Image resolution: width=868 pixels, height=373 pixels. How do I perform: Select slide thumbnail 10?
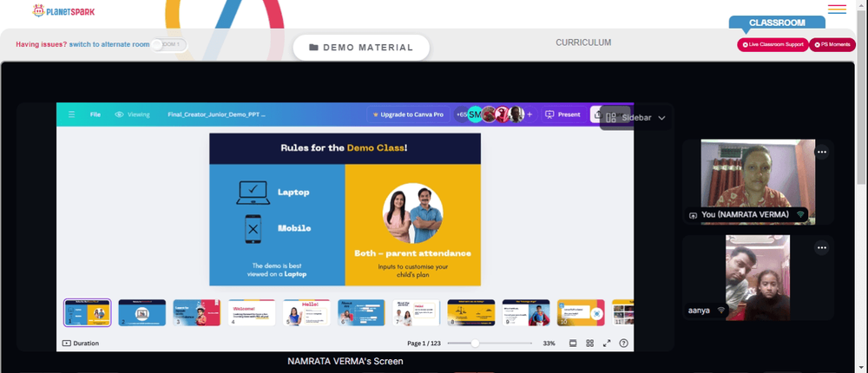[581, 312]
